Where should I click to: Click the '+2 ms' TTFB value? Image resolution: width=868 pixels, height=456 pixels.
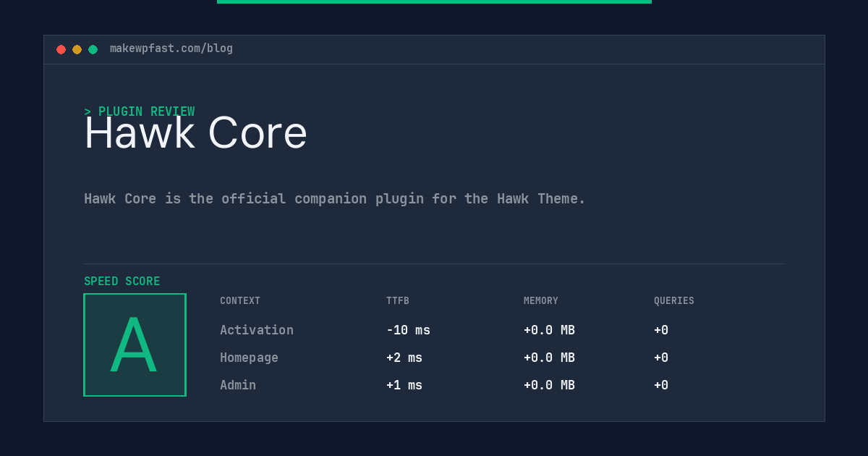(404, 358)
